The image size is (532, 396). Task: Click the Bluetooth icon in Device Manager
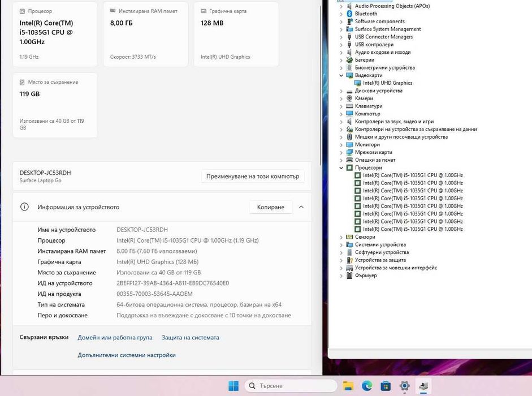pyautogui.click(x=349, y=14)
